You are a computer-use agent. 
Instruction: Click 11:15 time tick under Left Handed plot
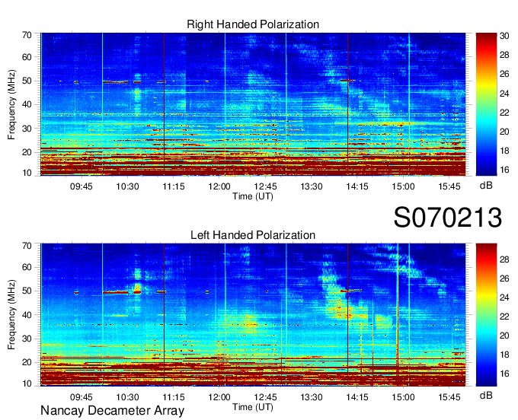[x=174, y=397]
